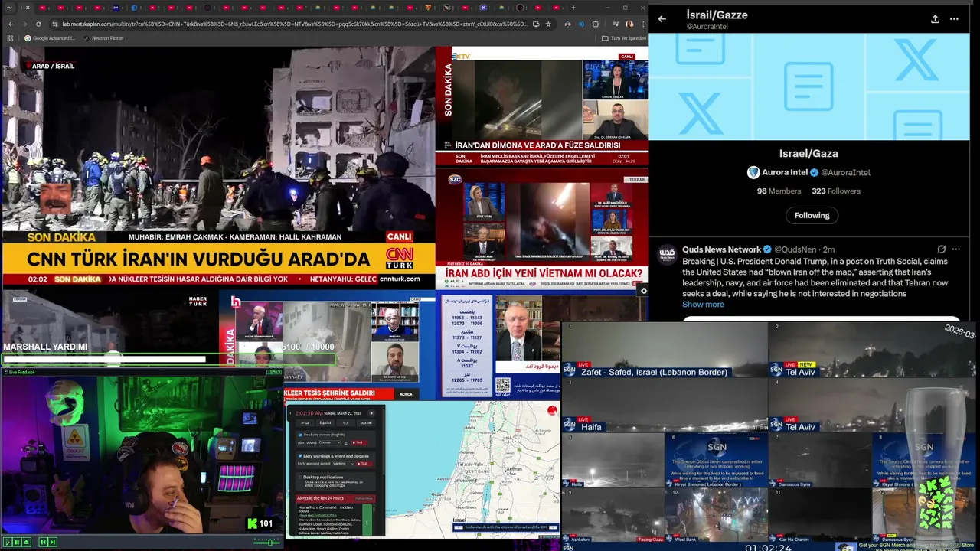View the 323 Followers list
Viewport: 980px width, 551px height.
click(836, 191)
